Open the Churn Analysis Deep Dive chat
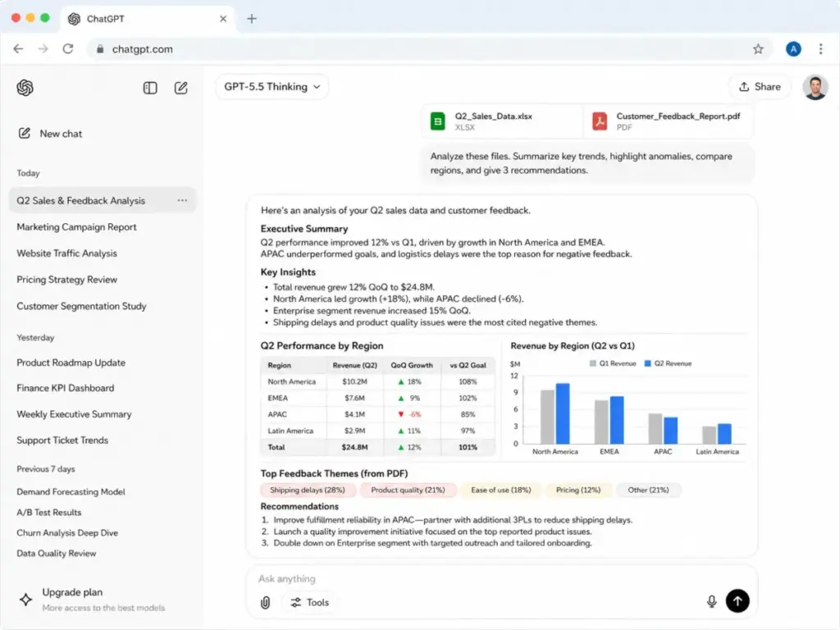This screenshot has width=840, height=630. coord(67,532)
